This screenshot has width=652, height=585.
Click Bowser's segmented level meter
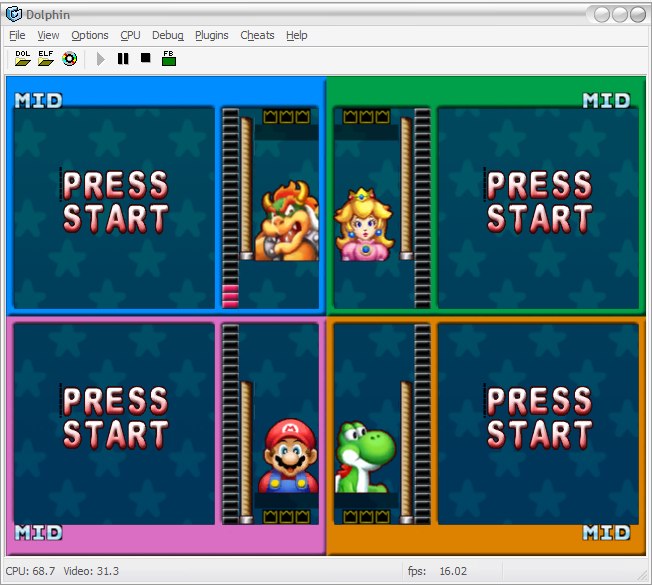pyautogui.click(x=230, y=208)
